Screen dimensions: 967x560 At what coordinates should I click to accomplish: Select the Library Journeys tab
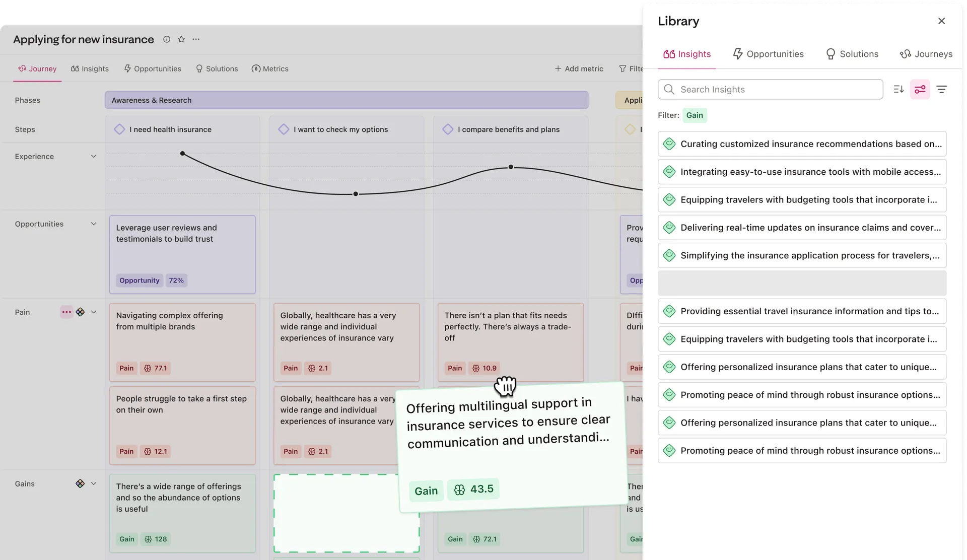click(x=926, y=54)
